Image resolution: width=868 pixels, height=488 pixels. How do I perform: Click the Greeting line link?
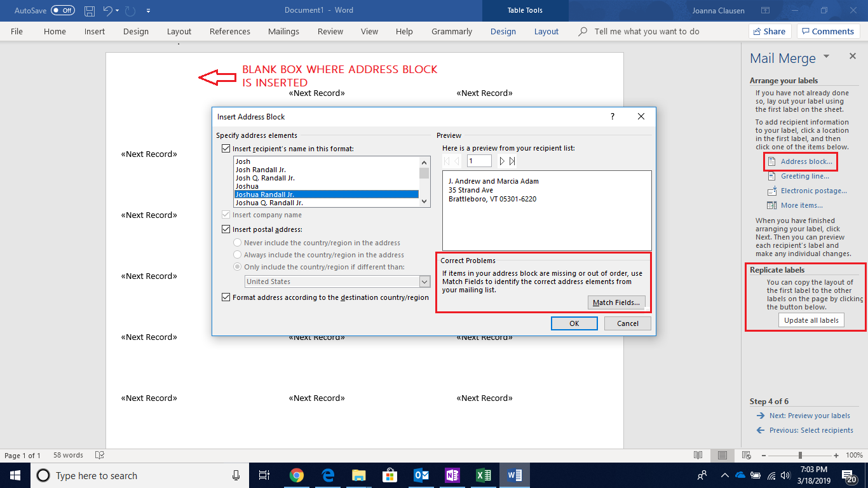(x=805, y=176)
